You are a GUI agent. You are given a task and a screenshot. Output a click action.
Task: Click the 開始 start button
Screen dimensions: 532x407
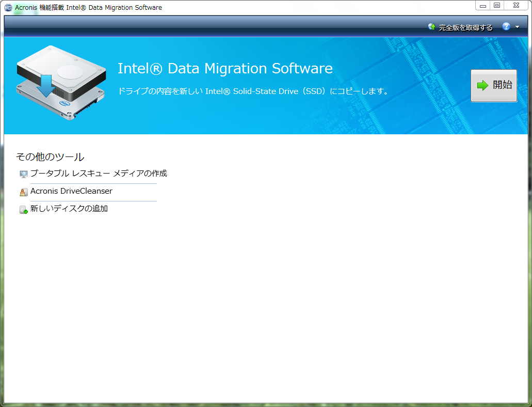494,85
